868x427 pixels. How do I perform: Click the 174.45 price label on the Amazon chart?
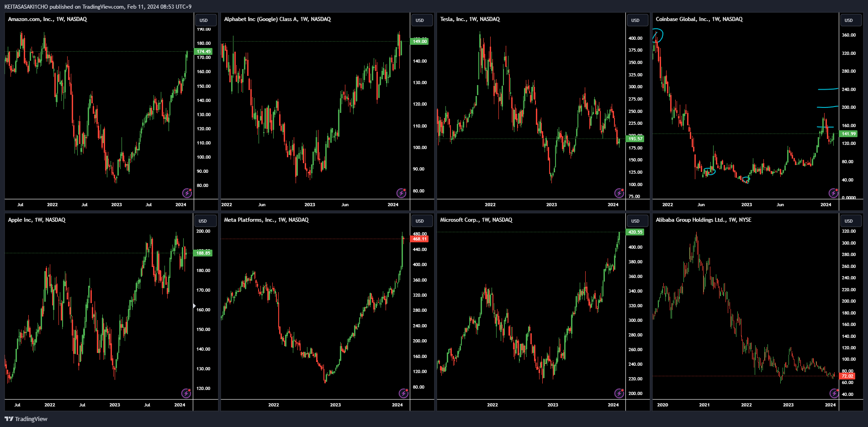coord(203,52)
